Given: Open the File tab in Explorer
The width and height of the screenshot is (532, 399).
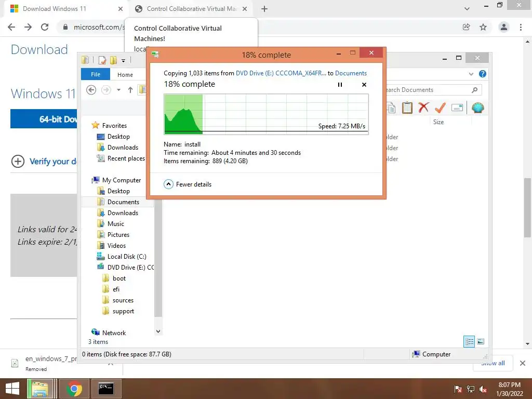Looking at the screenshot, I should coord(96,74).
